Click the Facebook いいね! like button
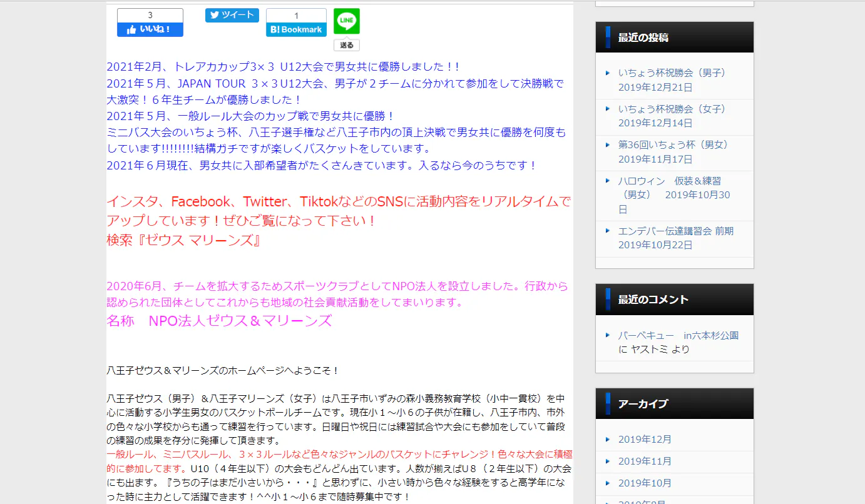865x504 pixels. 150,29
